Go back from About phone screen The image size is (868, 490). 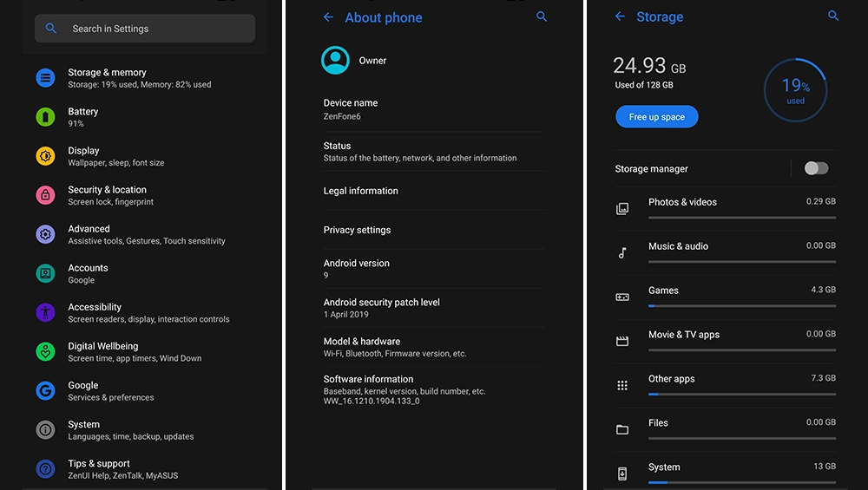(328, 17)
